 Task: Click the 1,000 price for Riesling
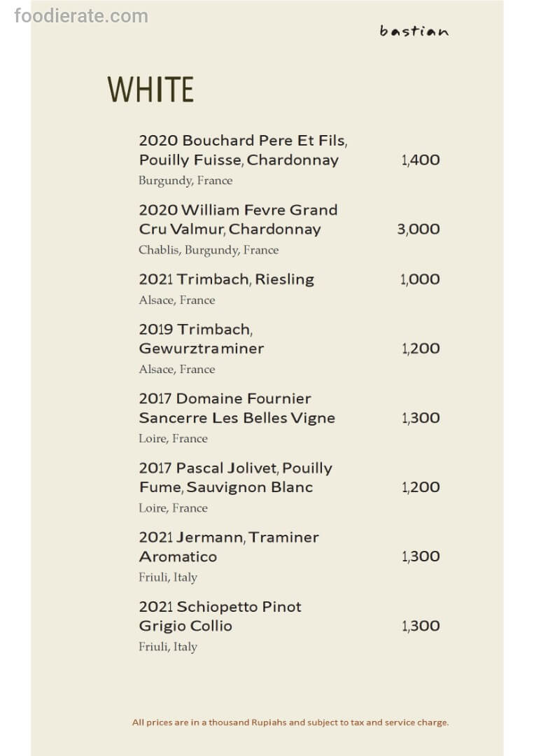420,279
